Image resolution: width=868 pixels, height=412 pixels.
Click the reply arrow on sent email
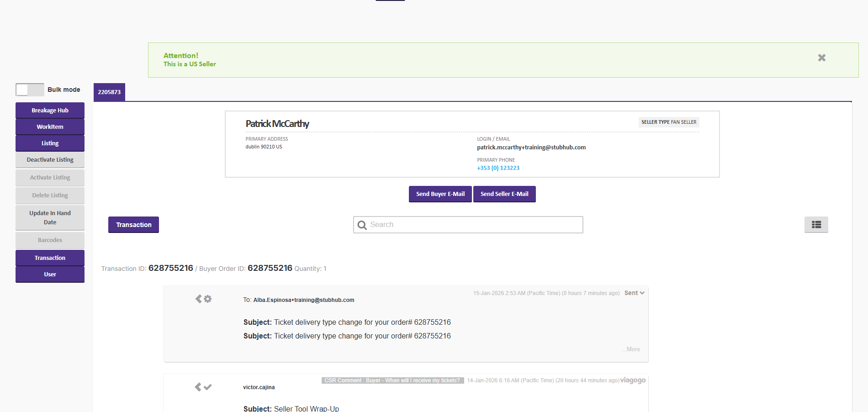pos(198,299)
